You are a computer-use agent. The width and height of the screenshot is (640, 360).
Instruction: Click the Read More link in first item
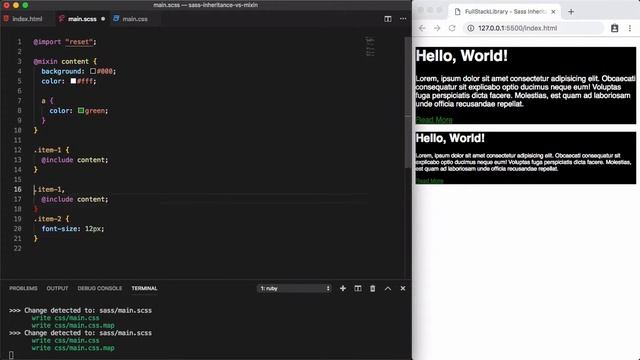click(x=434, y=120)
